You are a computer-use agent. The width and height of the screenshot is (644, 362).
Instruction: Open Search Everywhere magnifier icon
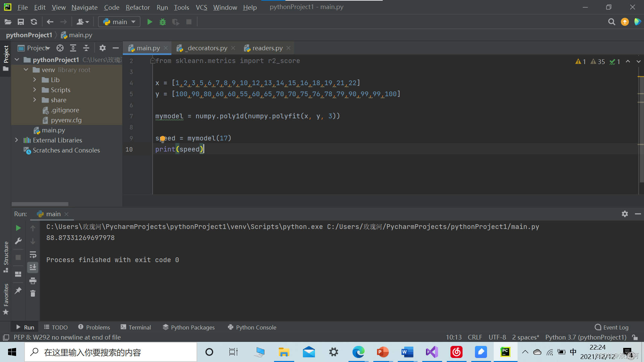tap(611, 22)
